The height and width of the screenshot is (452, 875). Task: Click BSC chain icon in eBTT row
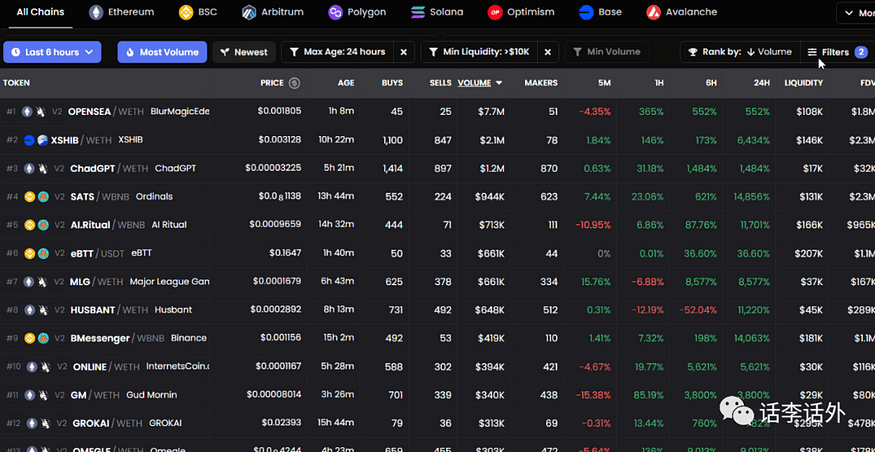coord(30,253)
